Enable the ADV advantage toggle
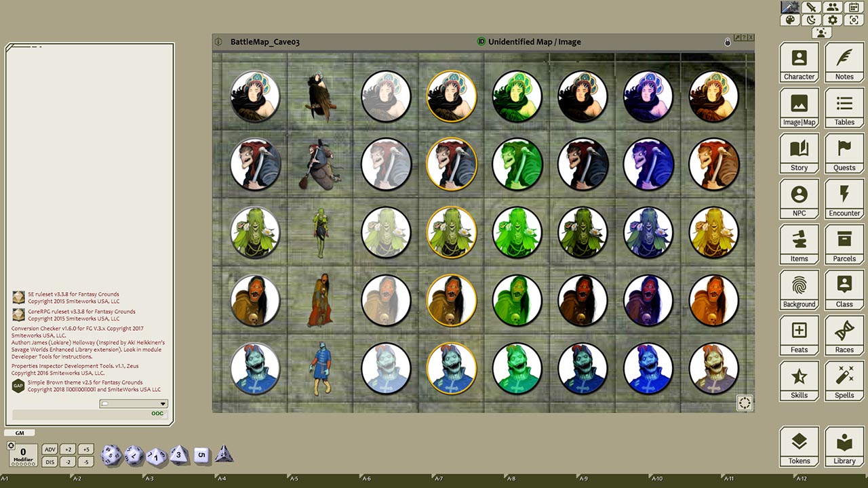 pos(50,449)
